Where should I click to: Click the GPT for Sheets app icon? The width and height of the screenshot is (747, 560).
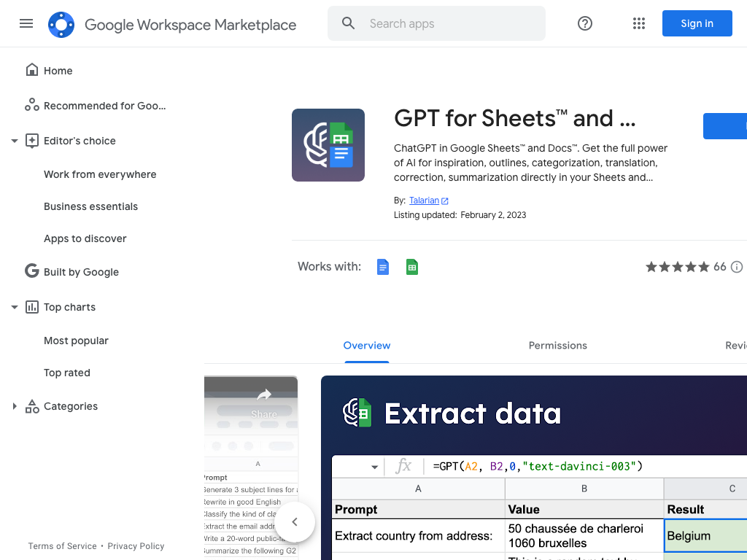(328, 145)
